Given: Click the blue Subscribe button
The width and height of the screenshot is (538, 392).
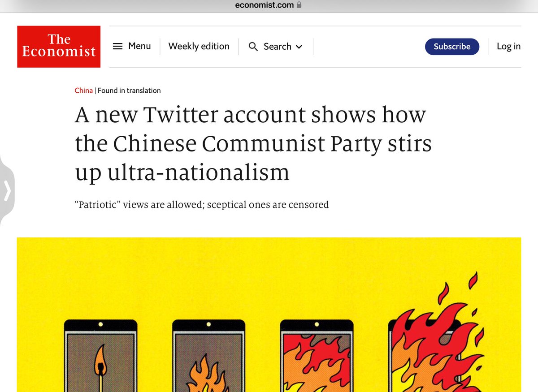Looking at the screenshot, I should [x=452, y=47].
